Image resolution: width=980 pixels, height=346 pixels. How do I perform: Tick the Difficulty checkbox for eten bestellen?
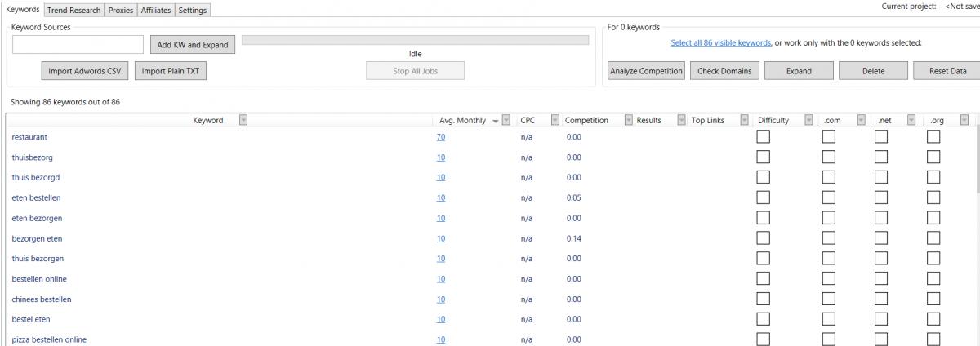(x=764, y=197)
